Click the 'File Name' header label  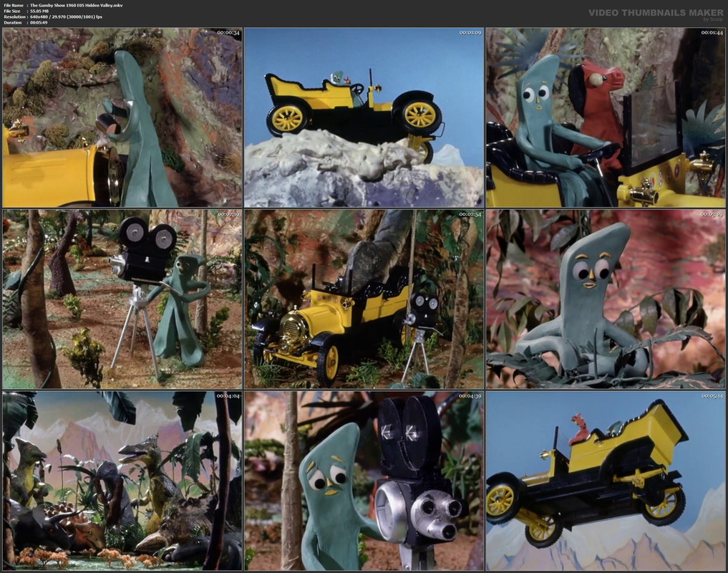tap(14, 5)
